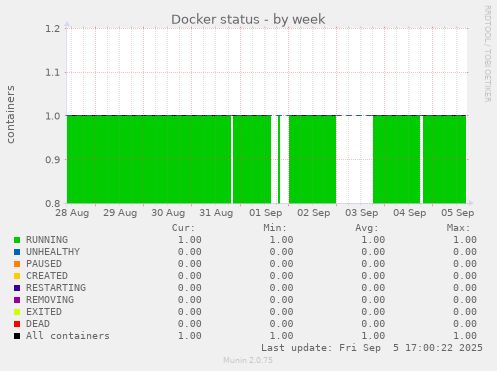The image size is (497, 371).
Task: Click the 1.0 y-axis value
Action: click(x=53, y=116)
